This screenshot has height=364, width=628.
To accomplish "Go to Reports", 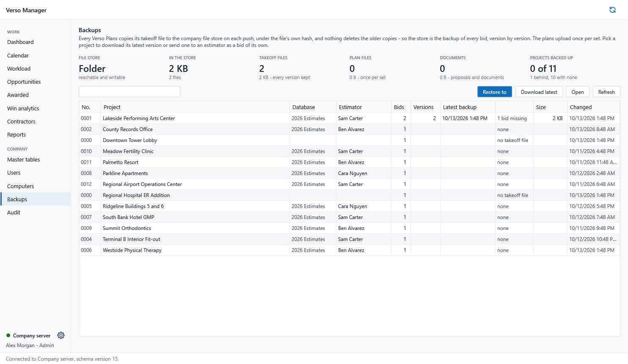I will coord(35,134).
